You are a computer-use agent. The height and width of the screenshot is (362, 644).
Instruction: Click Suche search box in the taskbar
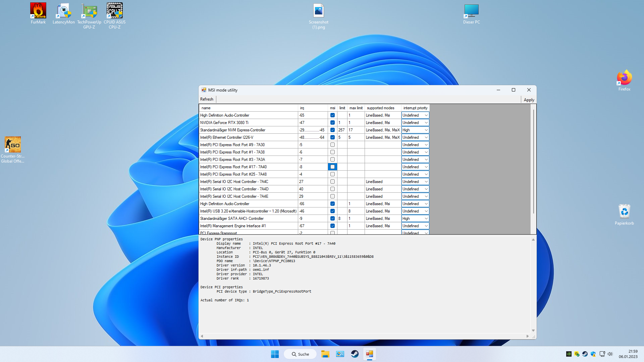coord(300,354)
